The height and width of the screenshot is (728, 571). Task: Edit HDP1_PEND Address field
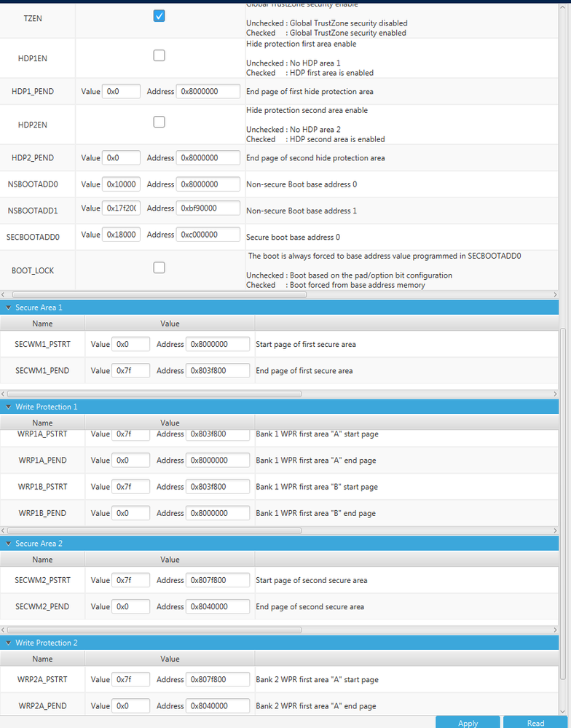coord(208,92)
